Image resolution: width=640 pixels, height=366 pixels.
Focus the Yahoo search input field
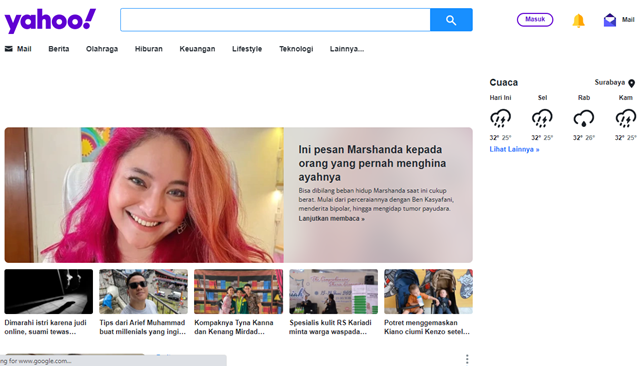(x=276, y=20)
